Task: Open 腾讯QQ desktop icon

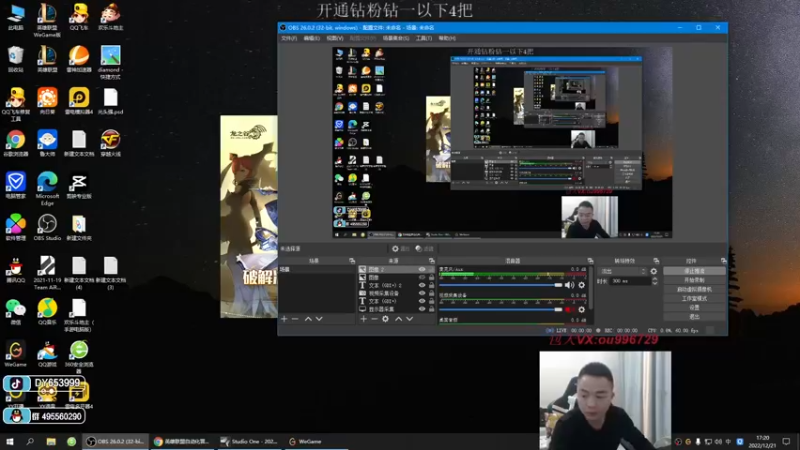Action: click(16, 269)
